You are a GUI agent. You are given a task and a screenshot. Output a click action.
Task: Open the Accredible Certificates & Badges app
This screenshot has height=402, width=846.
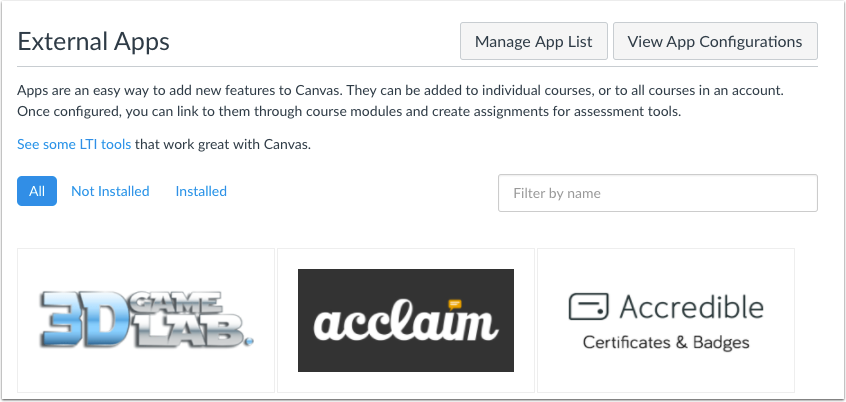[x=666, y=321]
